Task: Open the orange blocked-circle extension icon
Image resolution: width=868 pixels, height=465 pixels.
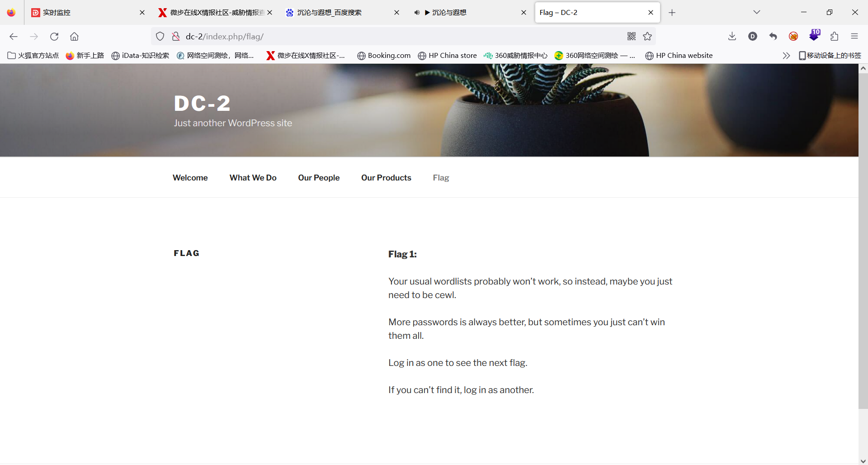Action: pos(793,37)
